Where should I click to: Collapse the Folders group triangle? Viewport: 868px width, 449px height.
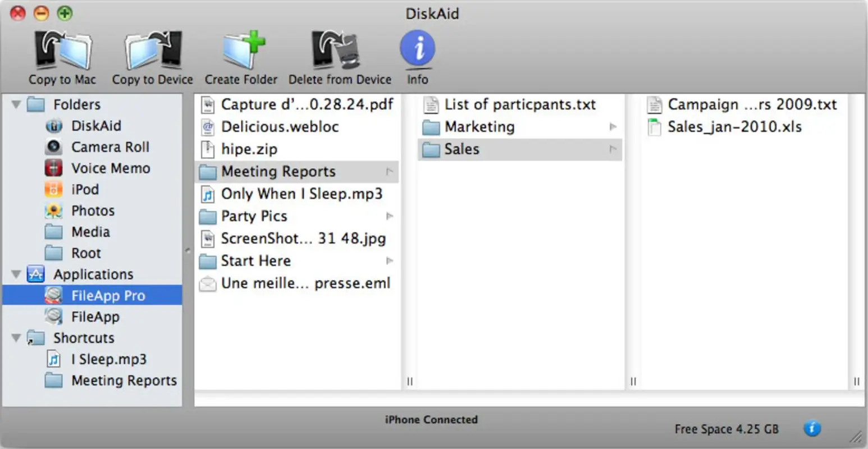16,104
